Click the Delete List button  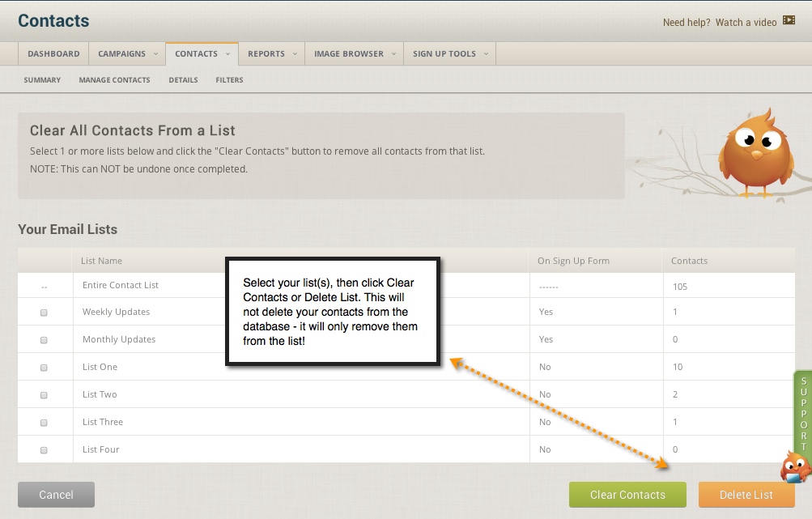click(x=746, y=495)
